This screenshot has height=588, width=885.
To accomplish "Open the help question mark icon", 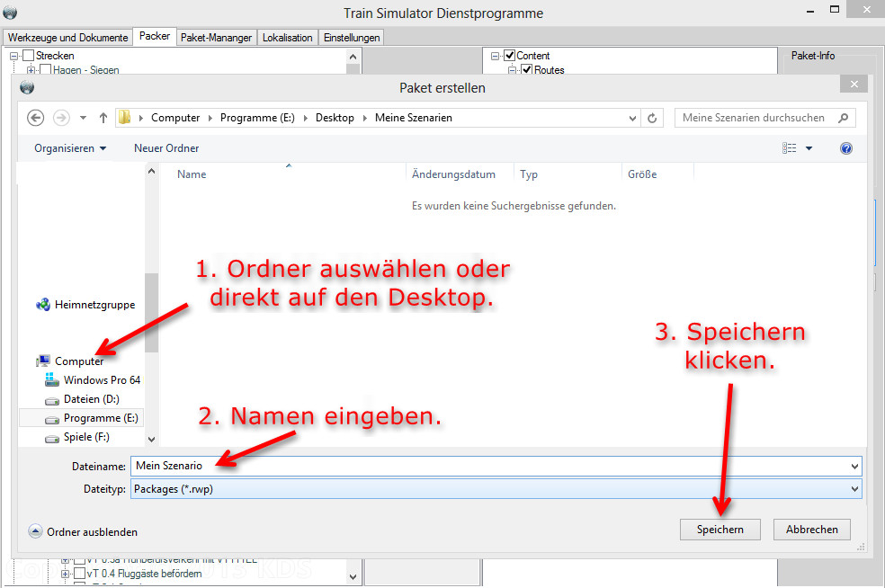I will point(846,148).
